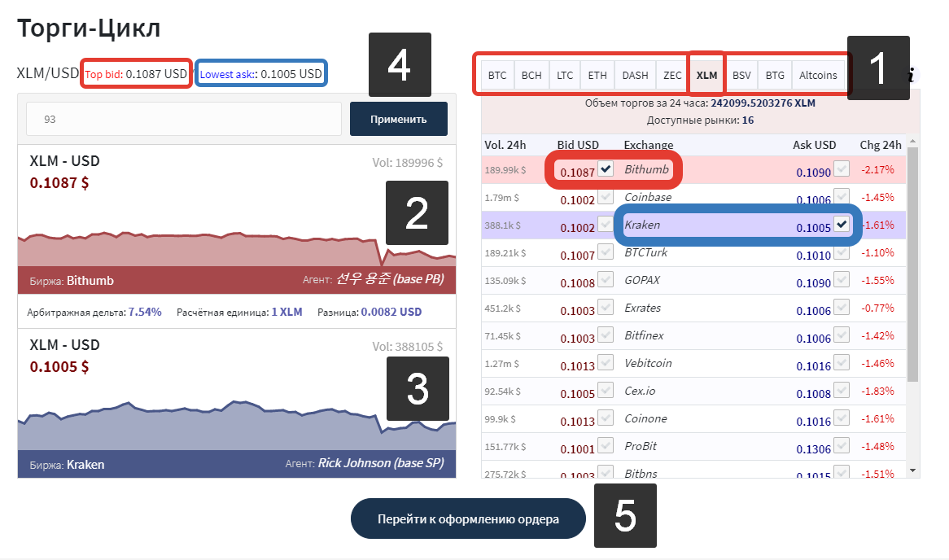Check the GOPAX ask checkbox
Screen dimensions: 949x560
tap(842, 279)
